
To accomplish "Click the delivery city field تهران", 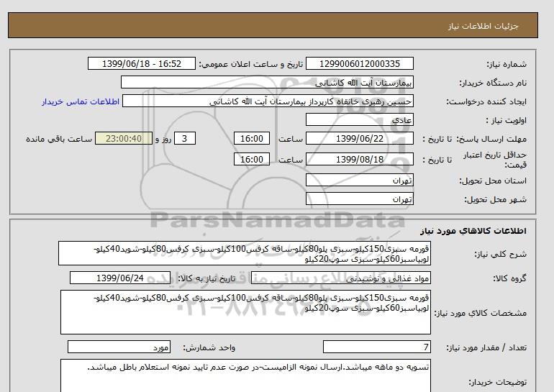I will point(359,199).
